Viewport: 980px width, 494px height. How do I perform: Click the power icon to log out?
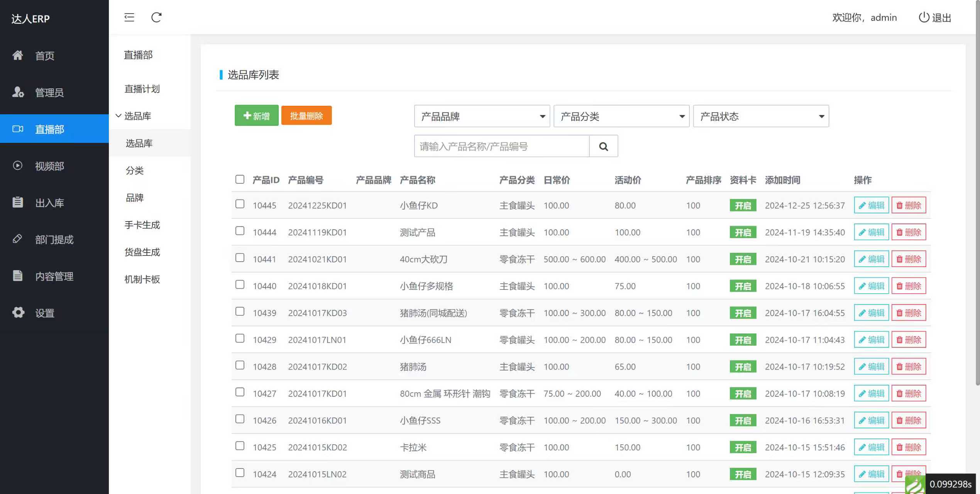(x=924, y=17)
